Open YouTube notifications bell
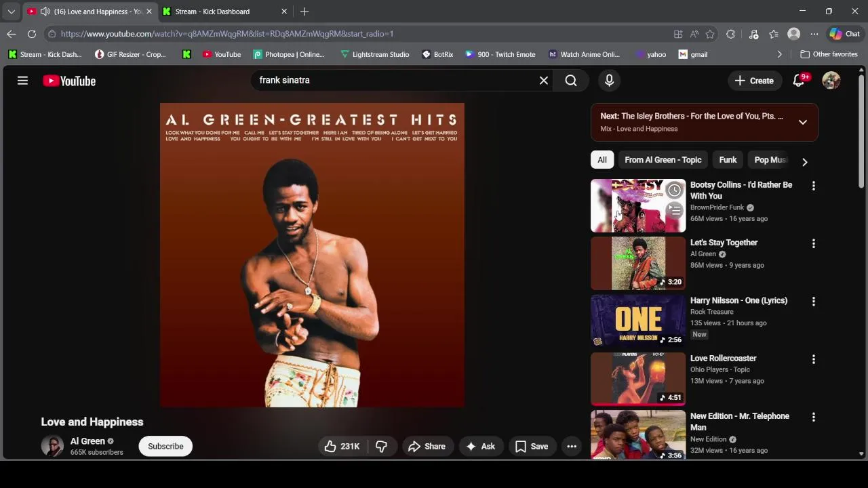This screenshot has height=488, width=868. [799, 81]
